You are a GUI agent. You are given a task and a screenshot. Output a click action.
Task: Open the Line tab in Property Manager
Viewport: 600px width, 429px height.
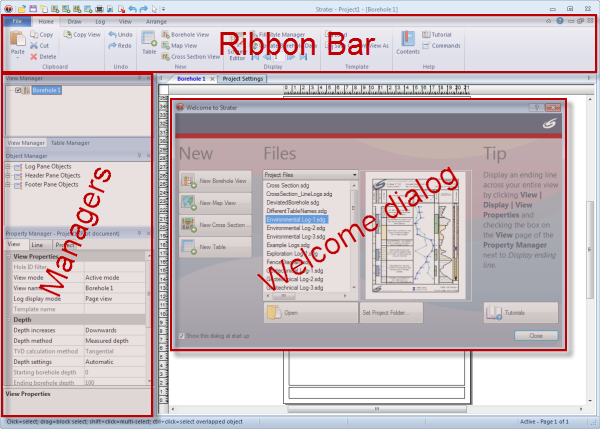pos(37,245)
